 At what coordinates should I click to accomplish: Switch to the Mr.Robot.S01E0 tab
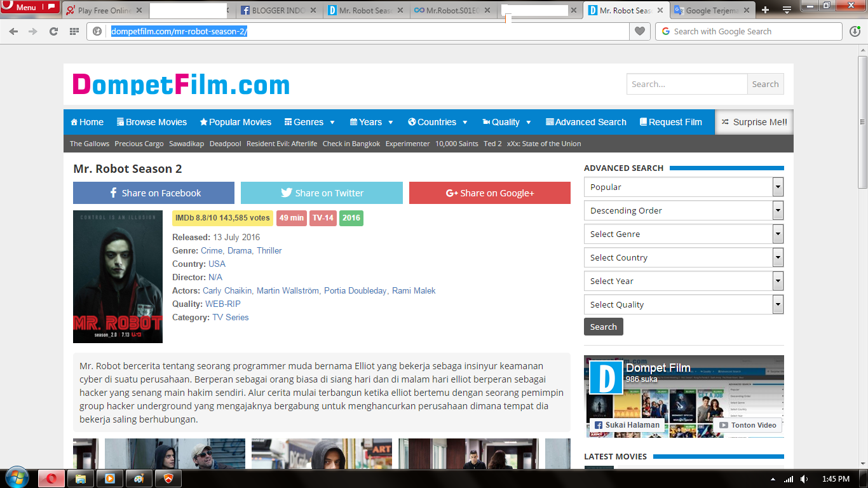454,10
